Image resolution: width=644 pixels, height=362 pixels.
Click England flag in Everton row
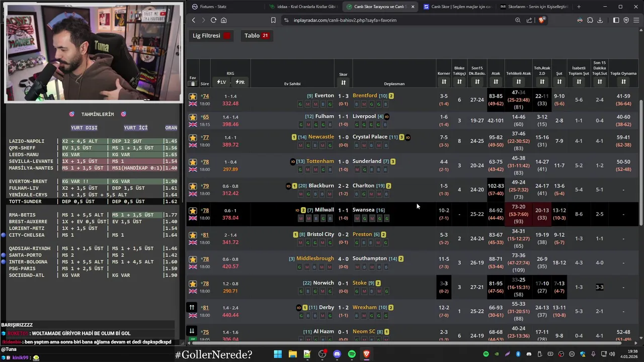[x=193, y=104]
